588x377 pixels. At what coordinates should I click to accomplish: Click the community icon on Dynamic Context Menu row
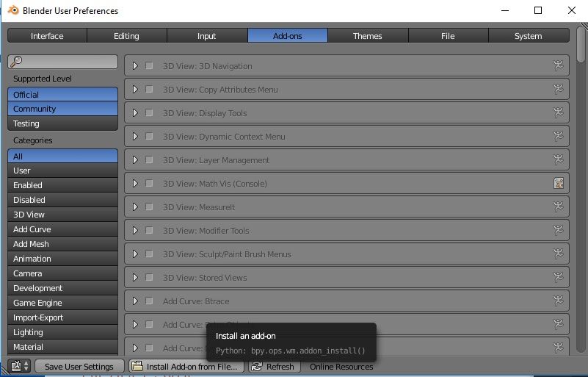(558, 136)
